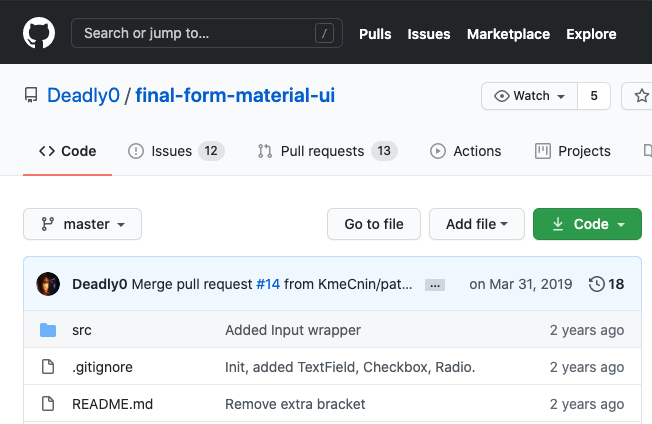Switch to the Issues tab with 12
The height and width of the screenshot is (424, 652).
click(x=176, y=151)
